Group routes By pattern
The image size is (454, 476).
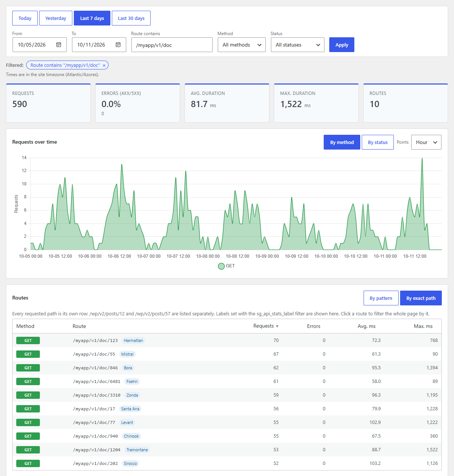(381, 298)
